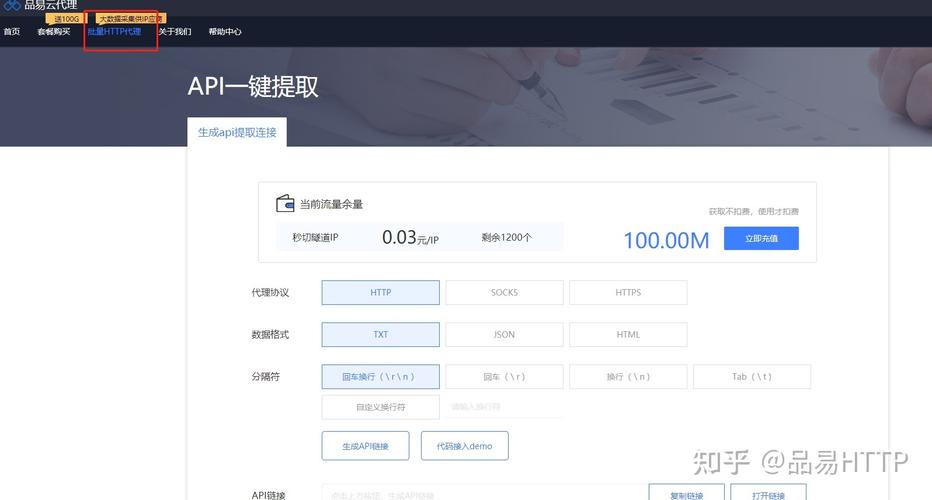
Task: Click the 送100G promo badge
Action: point(66,19)
